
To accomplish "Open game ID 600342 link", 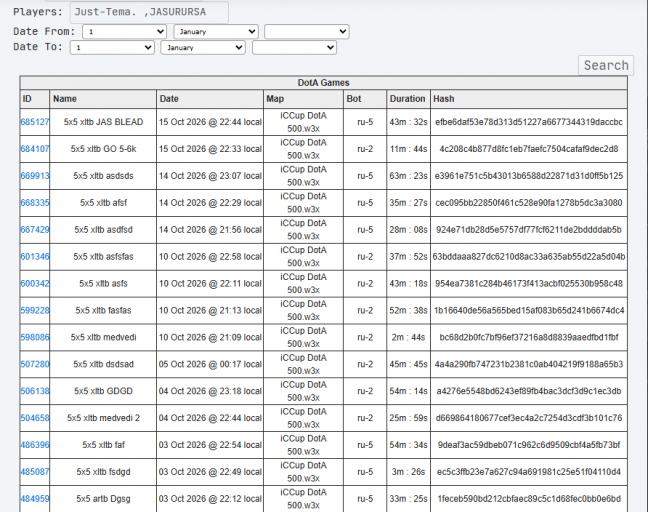I will click(35, 283).
